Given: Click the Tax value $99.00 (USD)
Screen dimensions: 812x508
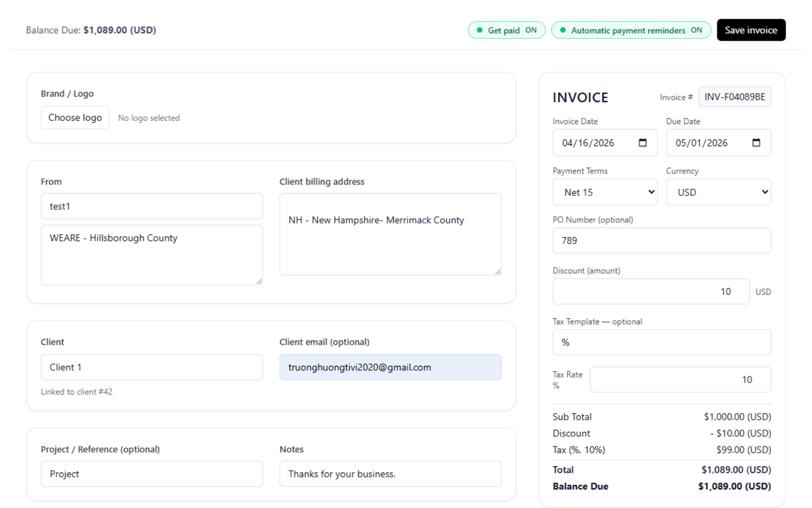Looking at the screenshot, I should [744, 449].
